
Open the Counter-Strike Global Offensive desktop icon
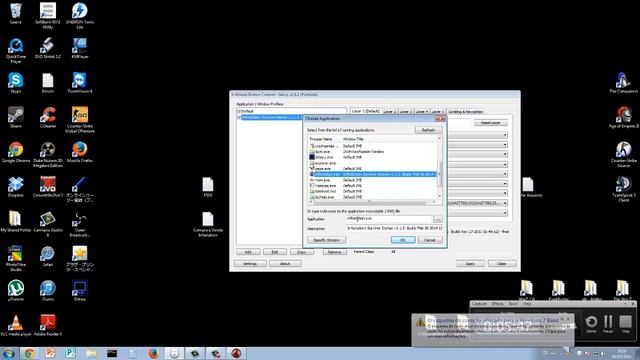pos(80,120)
